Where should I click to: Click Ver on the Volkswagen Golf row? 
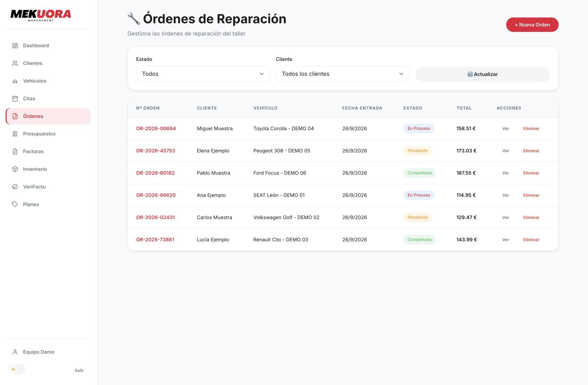coord(505,217)
